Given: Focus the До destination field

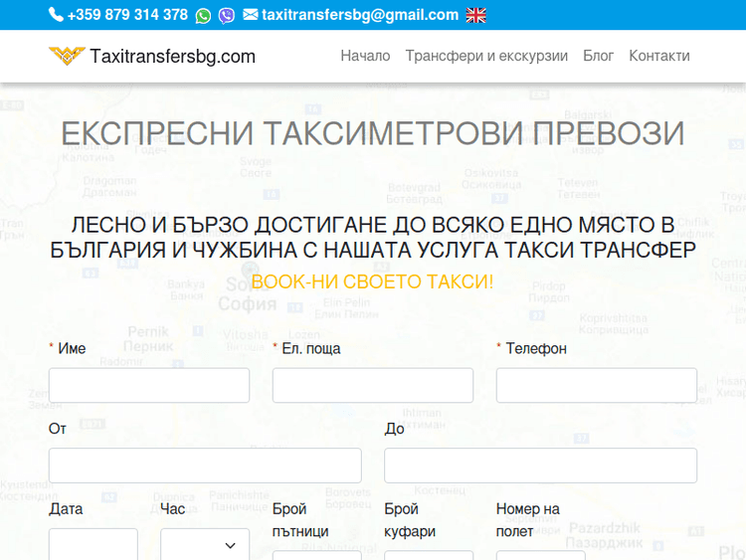Looking at the screenshot, I should (540, 465).
